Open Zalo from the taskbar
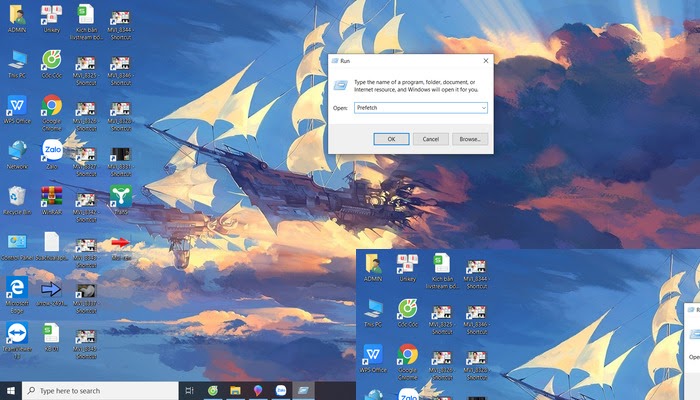700x400 pixels. pos(281,391)
